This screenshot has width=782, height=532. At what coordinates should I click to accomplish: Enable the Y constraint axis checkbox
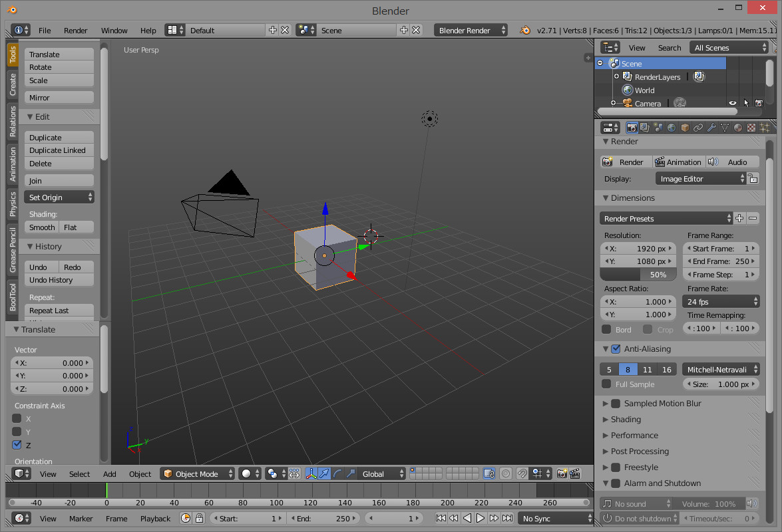tap(17, 432)
